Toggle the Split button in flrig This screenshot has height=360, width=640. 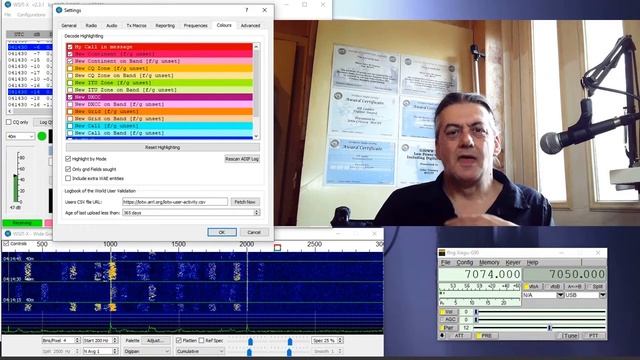tap(596, 287)
